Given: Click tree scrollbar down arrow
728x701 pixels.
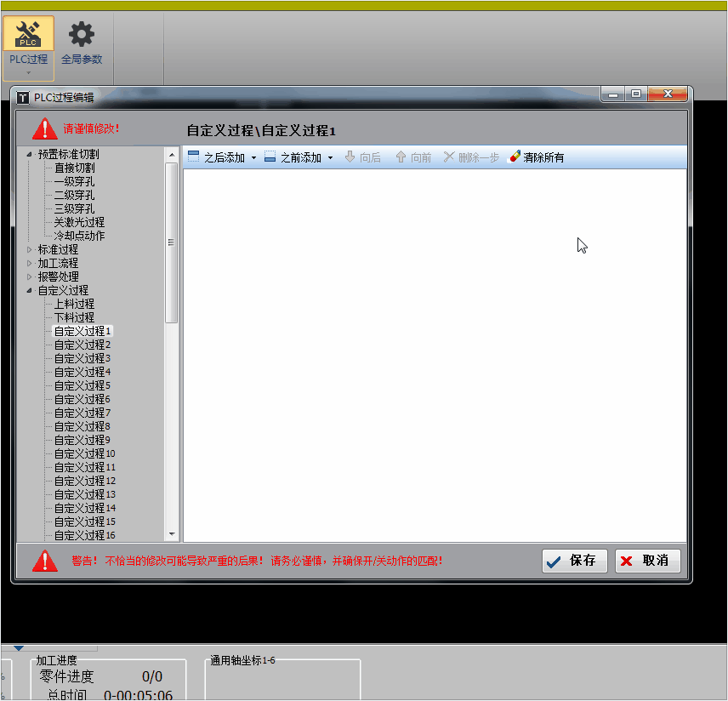Looking at the screenshot, I should [172, 534].
